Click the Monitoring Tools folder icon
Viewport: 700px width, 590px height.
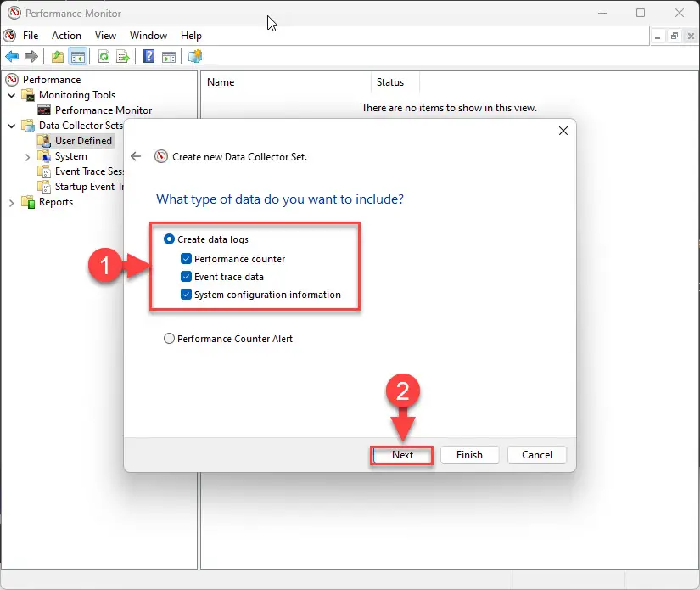click(28, 95)
